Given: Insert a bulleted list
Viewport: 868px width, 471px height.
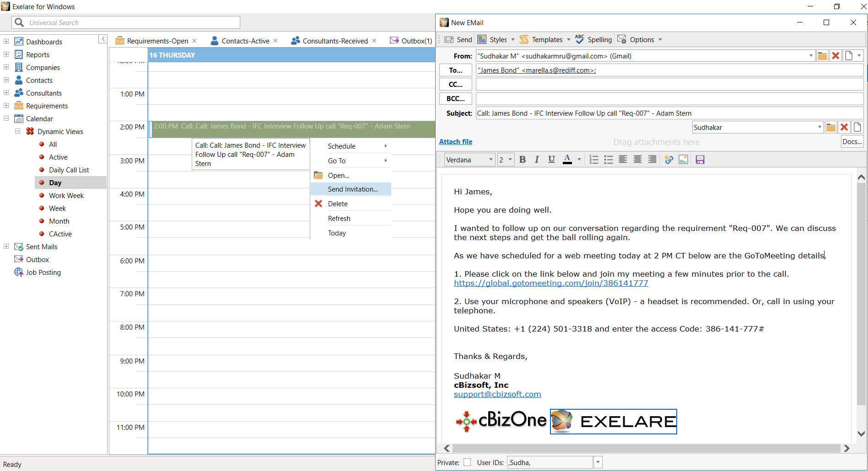Looking at the screenshot, I should tap(609, 160).
